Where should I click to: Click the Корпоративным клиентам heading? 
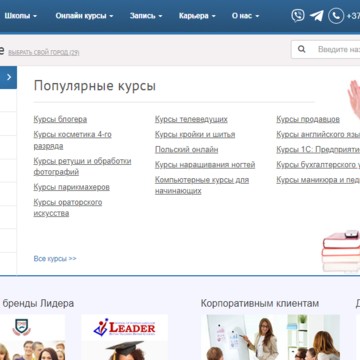pos(260,303)
